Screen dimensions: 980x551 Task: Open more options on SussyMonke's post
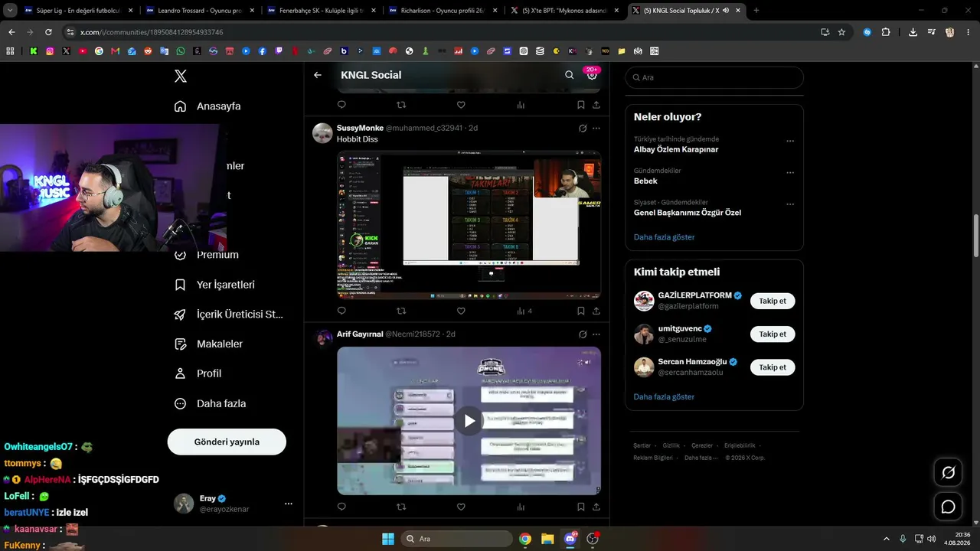pos(596,129)
